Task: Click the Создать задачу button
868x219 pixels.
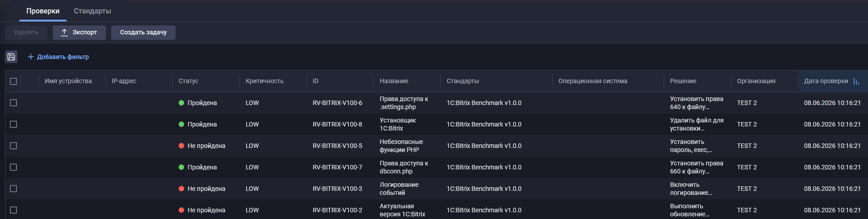Action: point(143,32)
